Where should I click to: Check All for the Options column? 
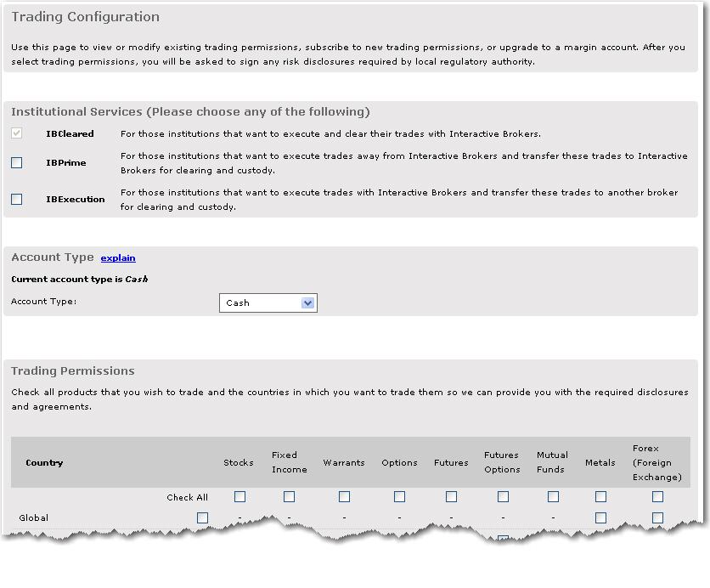(399, 496)
